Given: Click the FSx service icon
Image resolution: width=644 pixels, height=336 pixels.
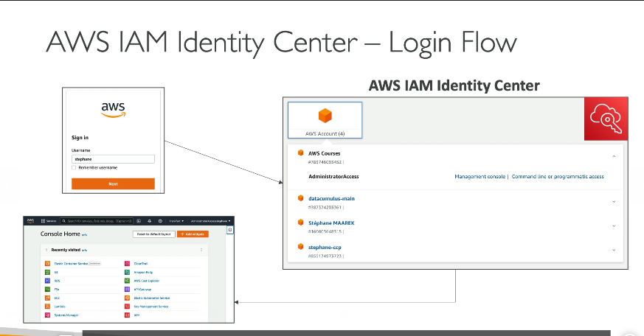Looking at the screenshot, I should (47, 290).
